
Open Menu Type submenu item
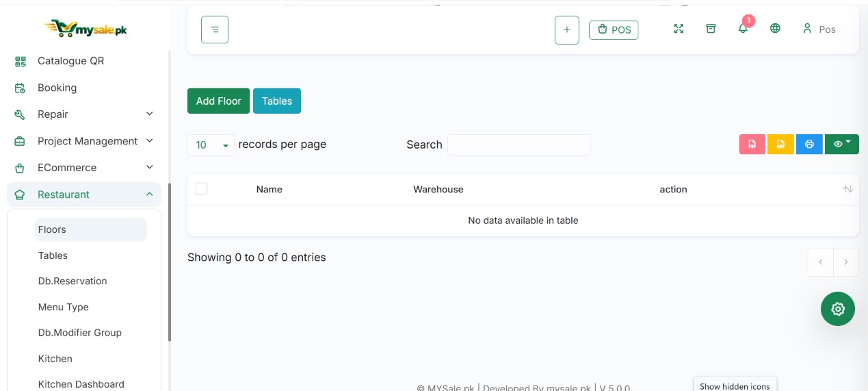64,307
